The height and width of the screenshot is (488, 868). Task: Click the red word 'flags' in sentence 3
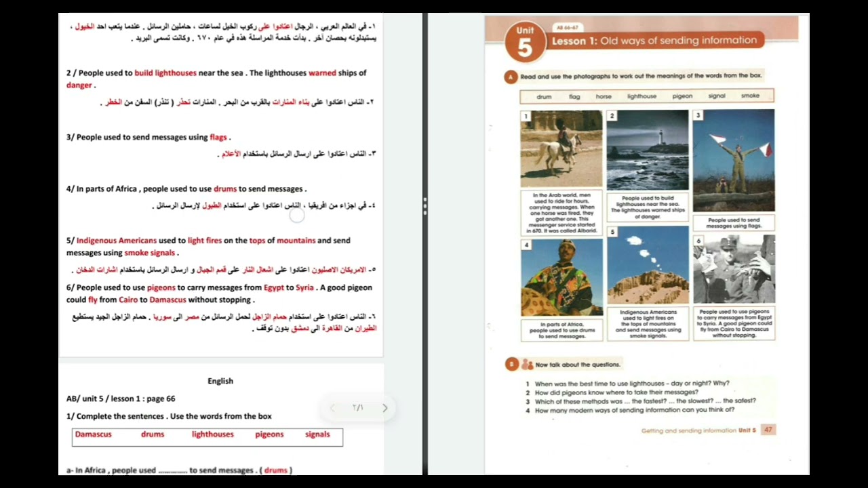(218, 137)
